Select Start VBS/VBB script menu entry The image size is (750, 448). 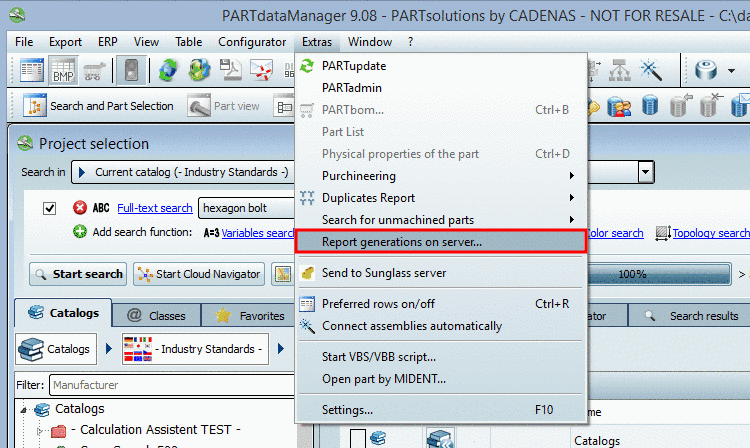[441, 357]
